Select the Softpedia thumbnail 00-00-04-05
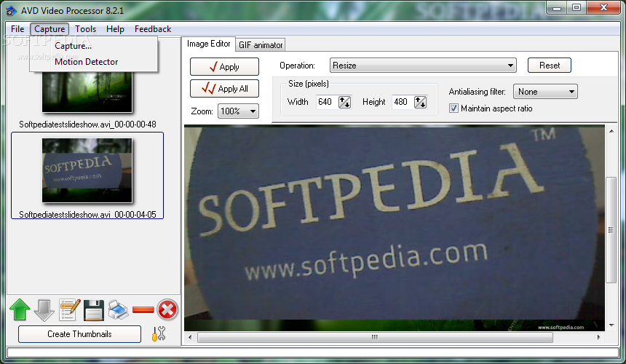The image size is (626, 364). 87,170
